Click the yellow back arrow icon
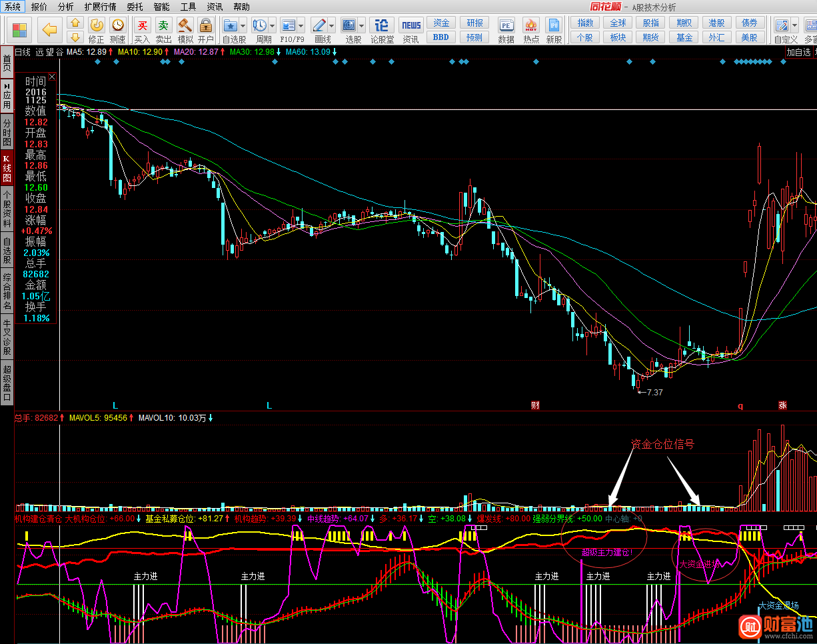817x644 pixels. [49, 29]
